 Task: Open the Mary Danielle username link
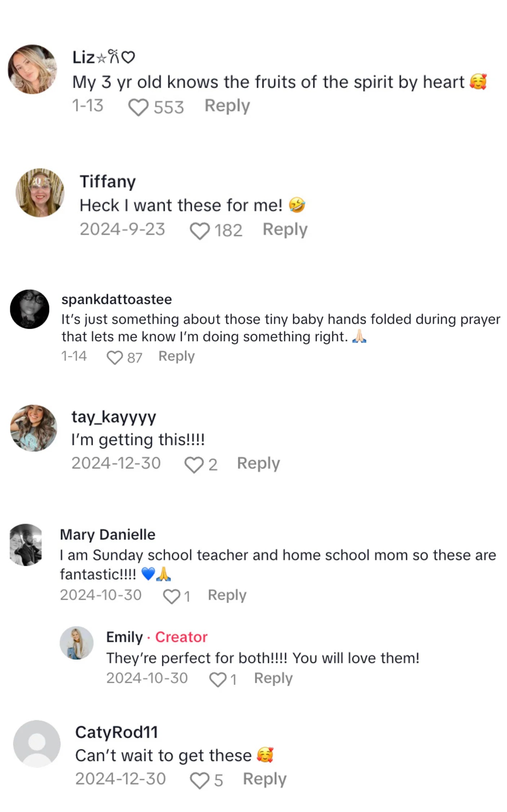click(x=107, y=534)
